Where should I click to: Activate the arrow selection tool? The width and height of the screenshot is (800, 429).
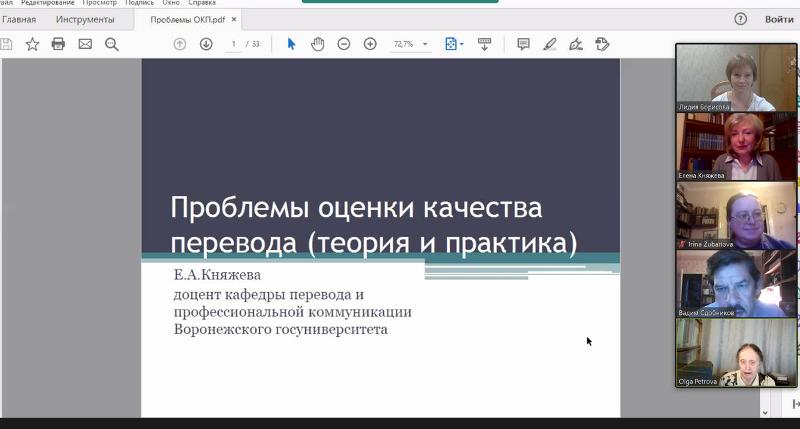click(291, 44)
